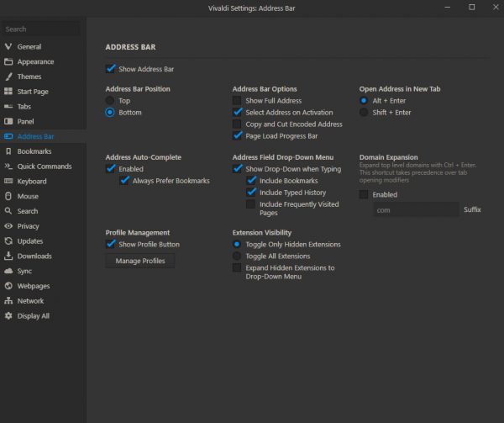Click the domain suffix com field
The width and height of the screenshot is (504, 423).
click(416, 209)
